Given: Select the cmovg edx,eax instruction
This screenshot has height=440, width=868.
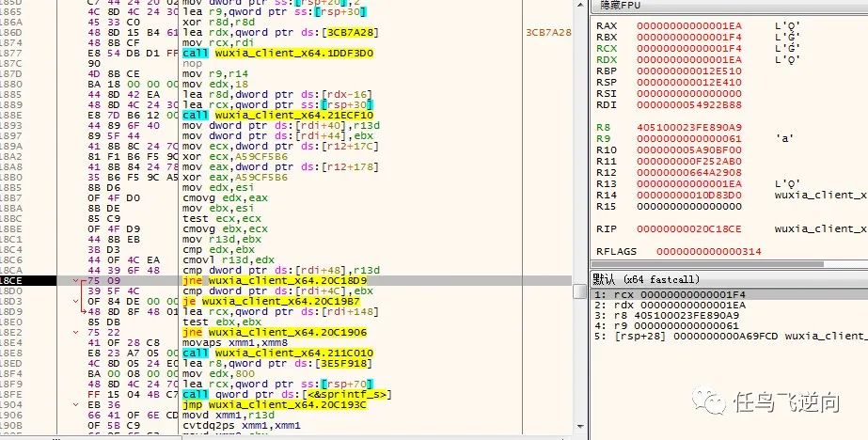Looking at the screenshot, I should tap(226, 197).
